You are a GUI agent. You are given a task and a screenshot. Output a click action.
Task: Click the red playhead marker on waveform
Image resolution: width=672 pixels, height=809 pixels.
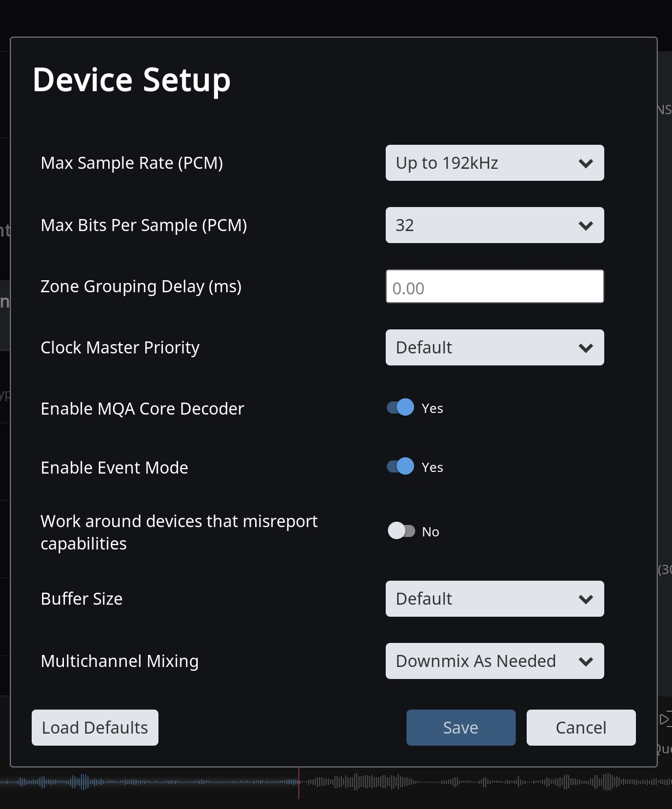(299, 783)
